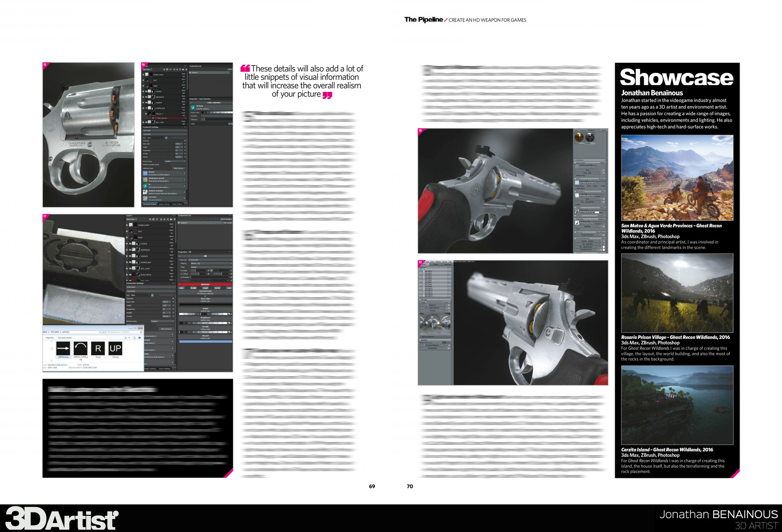This screenshot has width=782, height=532.
Task: Select the MAGNUM layer folder in figure 17
Action: pyautogui.click(x=150, y=256)
